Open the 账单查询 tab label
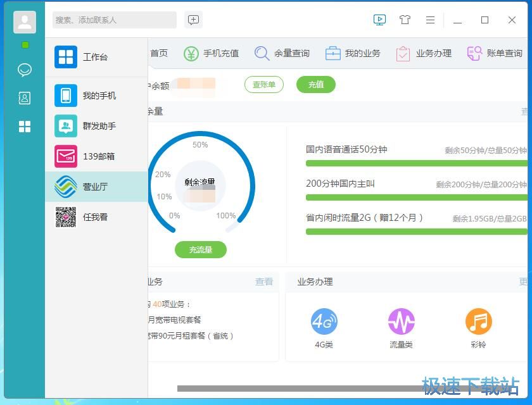532x405 pixels. pyautogui.click(x=505, y=53)
